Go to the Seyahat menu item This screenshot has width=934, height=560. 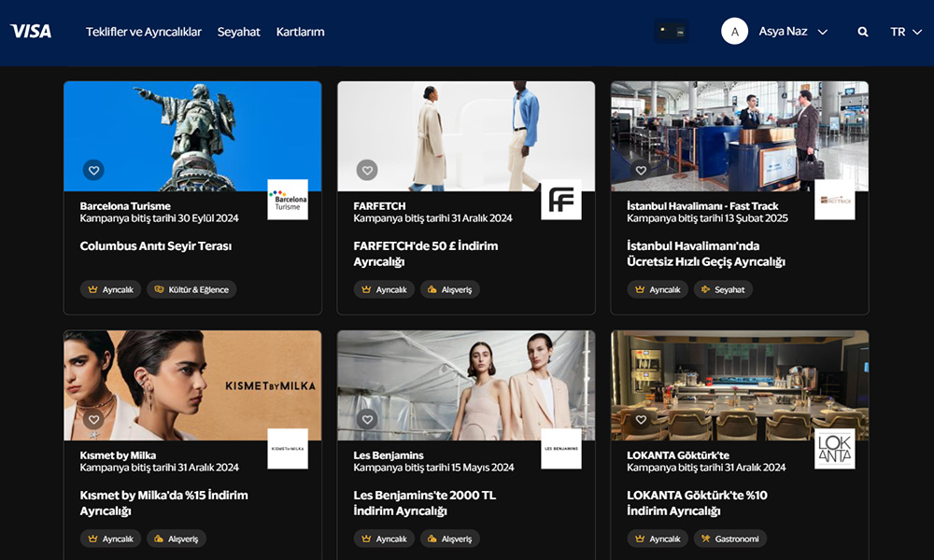[x=239, y=32]
